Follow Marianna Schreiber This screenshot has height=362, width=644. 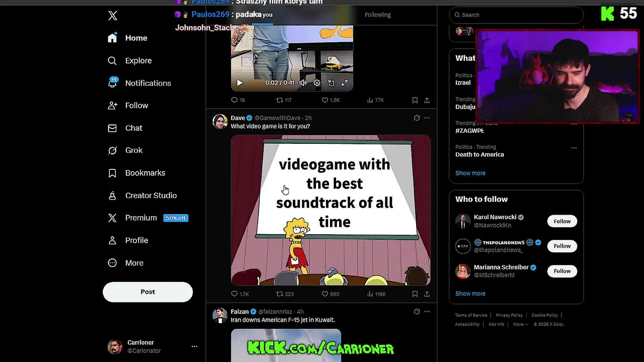point(562,271)
